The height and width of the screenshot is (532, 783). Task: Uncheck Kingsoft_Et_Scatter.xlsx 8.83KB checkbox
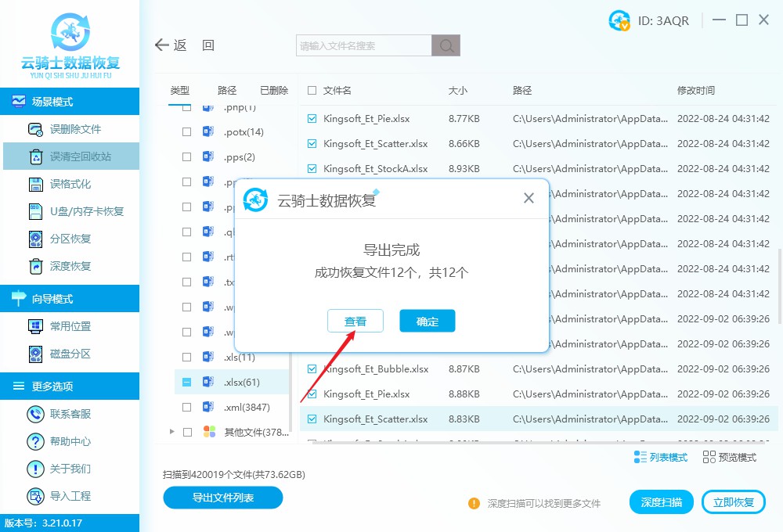[x=312, y=419]
